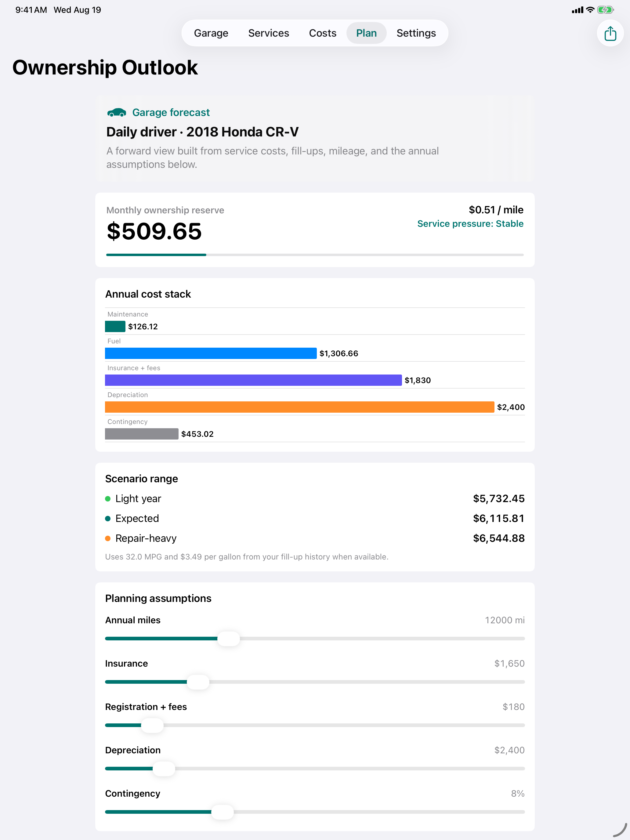The image size is (630, 840).
Task: Click the Depreciation slider thumb
Action: click(x=164, y=769)
